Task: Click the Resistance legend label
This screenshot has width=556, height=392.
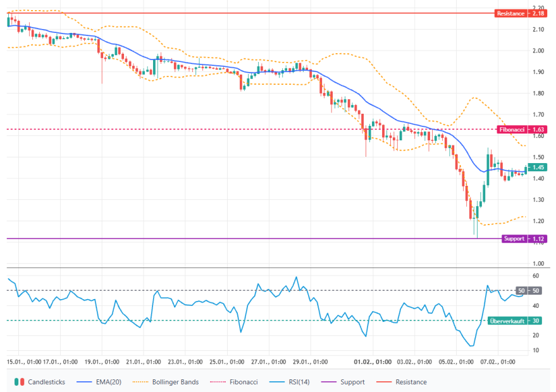Action: 411,382
